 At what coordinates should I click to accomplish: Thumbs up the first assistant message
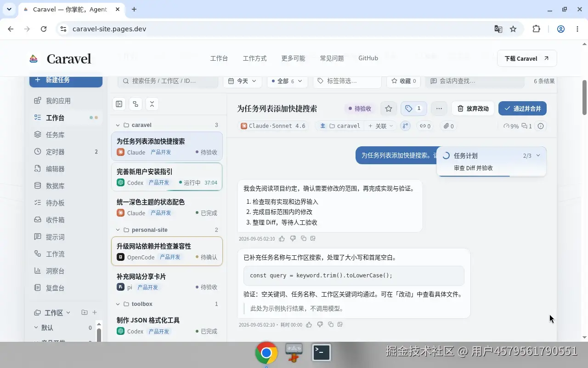coord(282,239)
